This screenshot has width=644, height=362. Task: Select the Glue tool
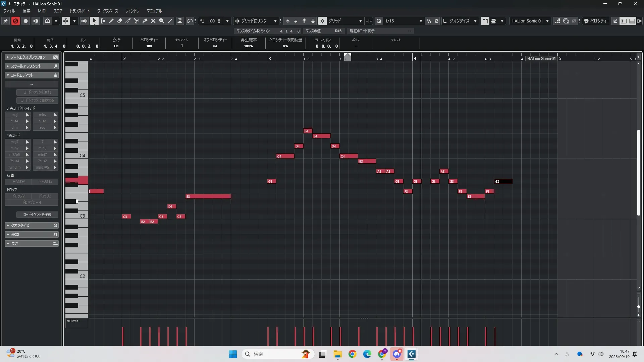pos(145,21)
